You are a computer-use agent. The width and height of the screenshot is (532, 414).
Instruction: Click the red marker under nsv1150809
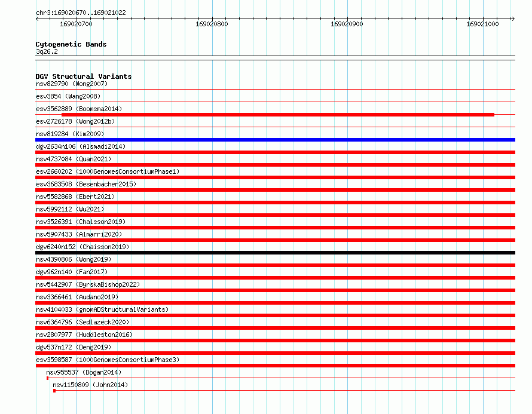[x=54, y=391]
